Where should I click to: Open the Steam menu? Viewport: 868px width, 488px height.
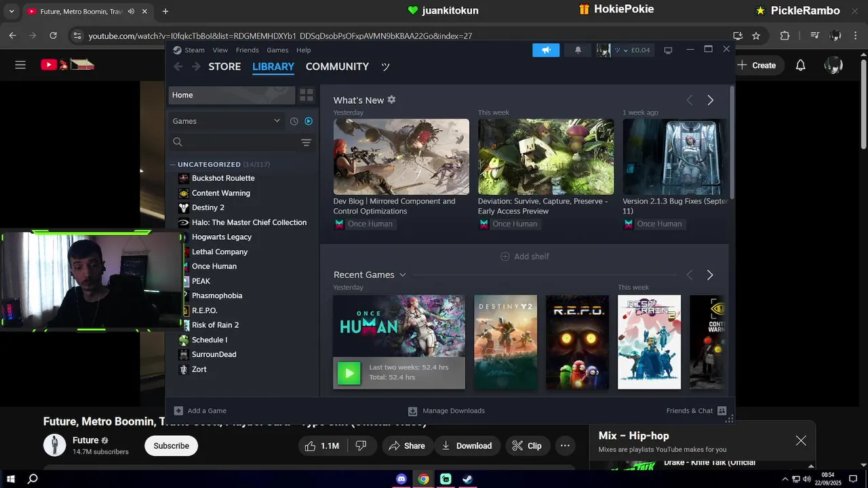point(194,50)
